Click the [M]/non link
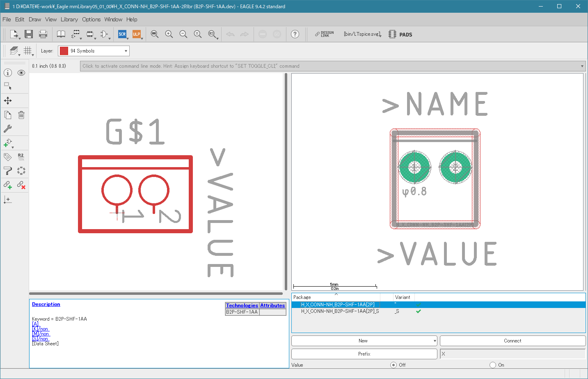Viewport: 588px width, 379px height. tap(41, 334)
